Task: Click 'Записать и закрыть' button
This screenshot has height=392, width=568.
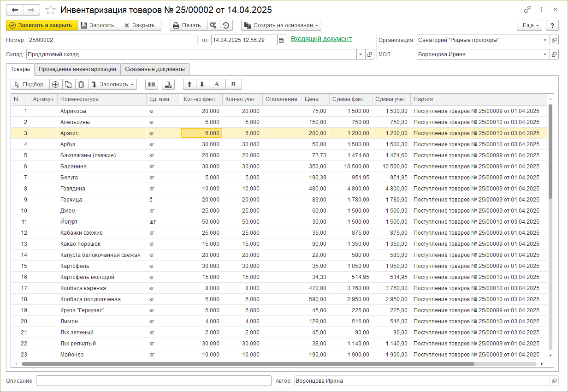Action: click(x=42, y=25)
